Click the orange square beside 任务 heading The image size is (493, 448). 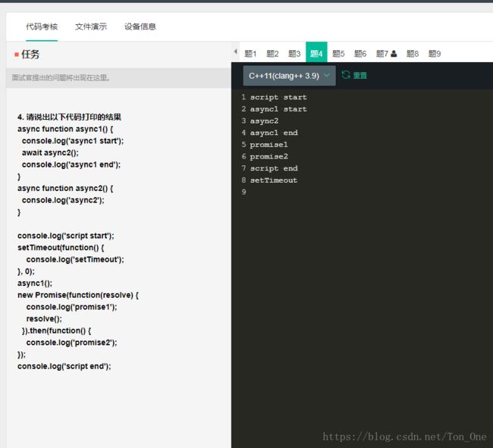[x=16, y=55]
